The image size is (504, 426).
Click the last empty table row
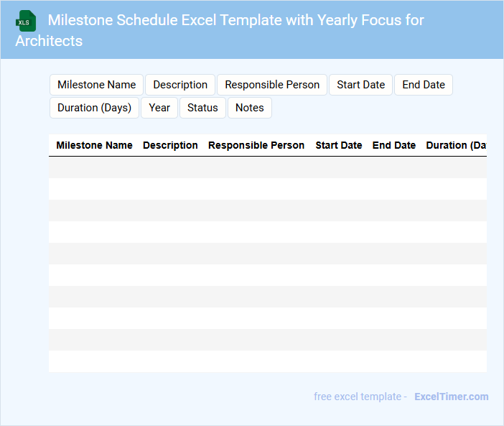pyautogui.click(x=267, y=361)
